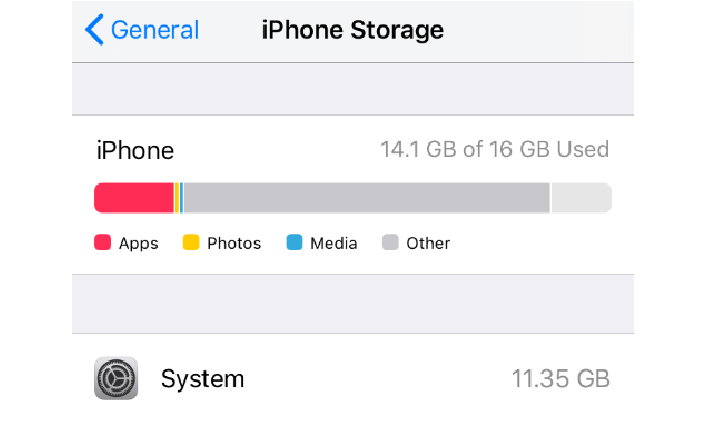The image size is (707, 423).
Task: Click the light free-space end of storage bar
Action: pos(581,198)
